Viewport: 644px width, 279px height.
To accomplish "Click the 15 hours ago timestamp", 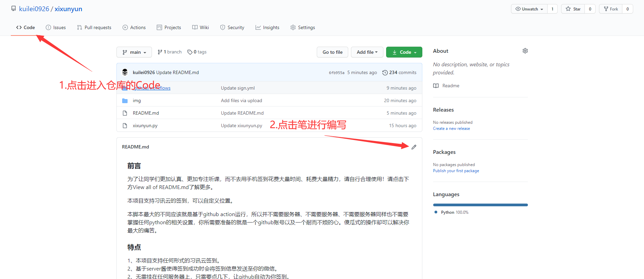I will coord(403,125).
